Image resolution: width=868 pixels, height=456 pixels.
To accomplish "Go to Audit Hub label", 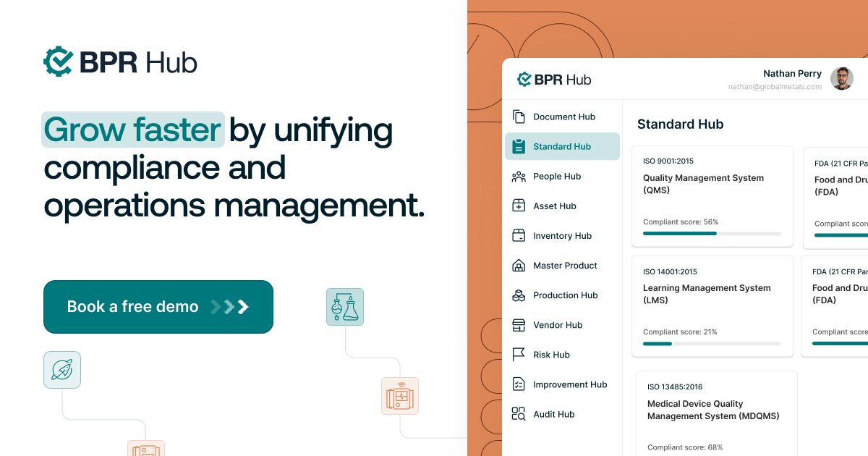I will pos(553,414).
